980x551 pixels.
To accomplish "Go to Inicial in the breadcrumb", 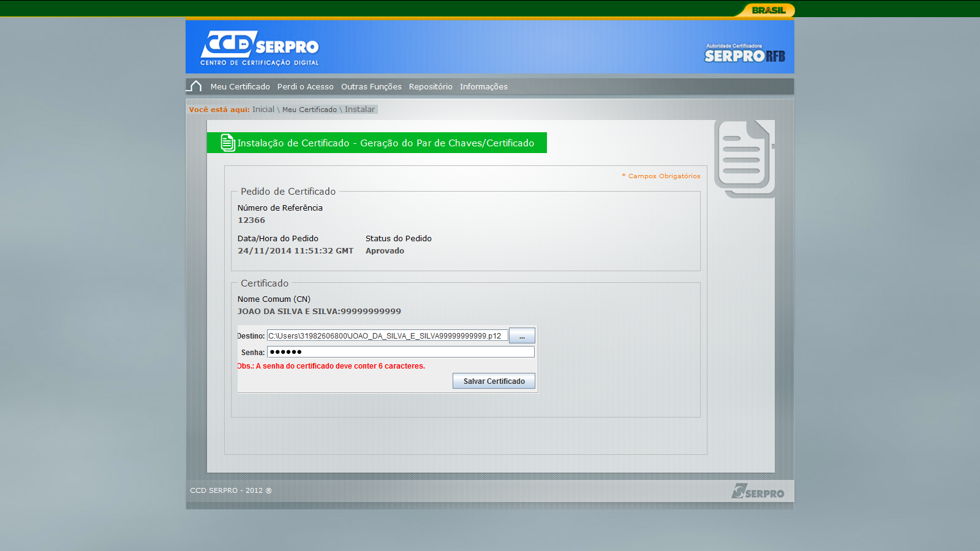I will pos(263,110).
